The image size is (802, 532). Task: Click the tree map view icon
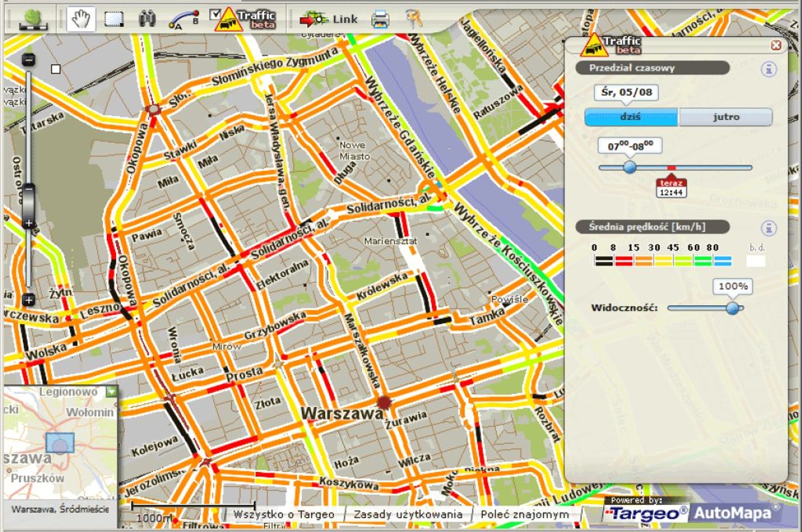coord(33,20)
